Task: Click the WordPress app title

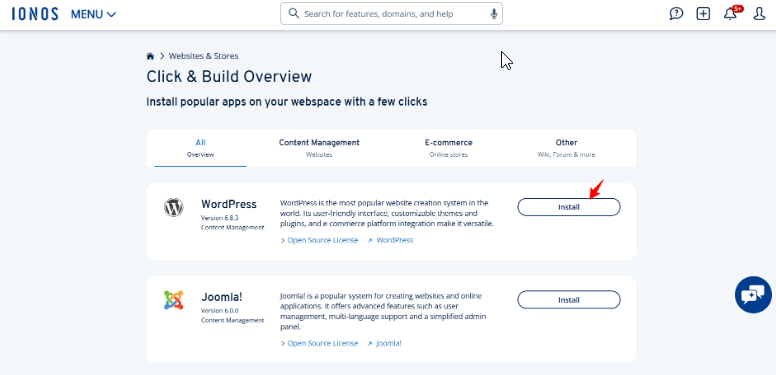Action: (229, 204)
